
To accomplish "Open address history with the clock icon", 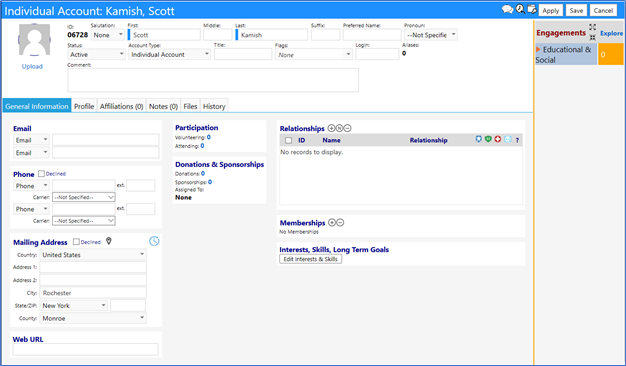I will (154, 241).
